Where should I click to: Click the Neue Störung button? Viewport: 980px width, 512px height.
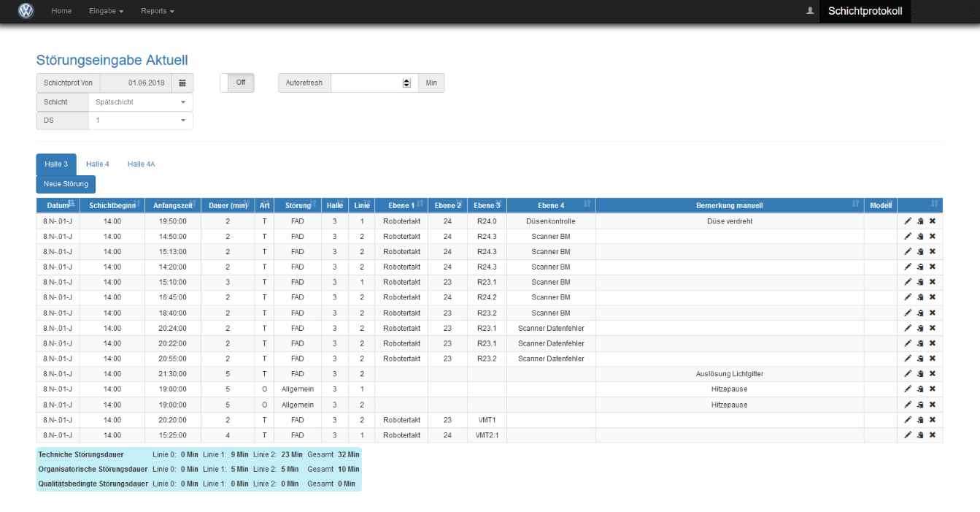click(66, 184)
